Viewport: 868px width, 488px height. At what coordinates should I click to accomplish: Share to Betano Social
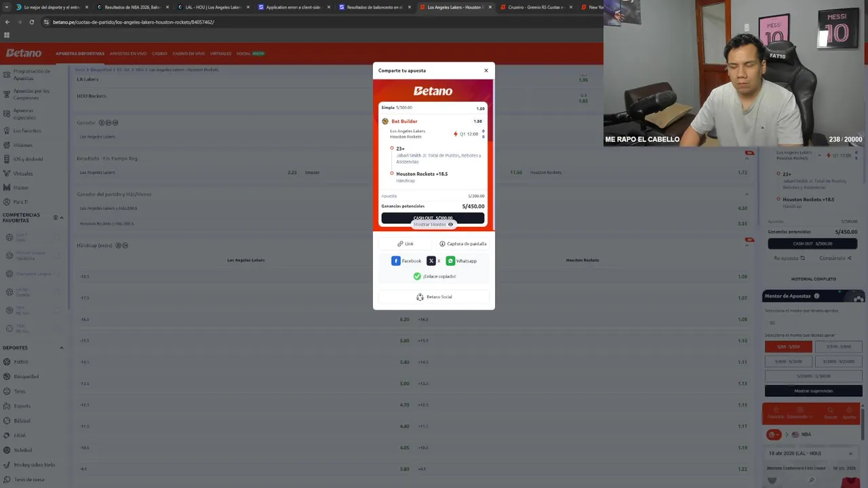point(434,297)
